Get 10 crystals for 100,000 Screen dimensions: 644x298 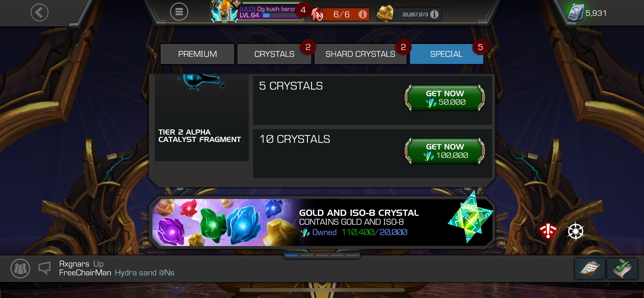445,151
